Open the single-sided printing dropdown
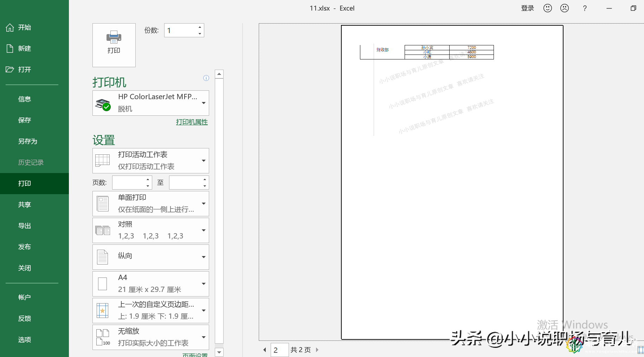 click(151, 204)
